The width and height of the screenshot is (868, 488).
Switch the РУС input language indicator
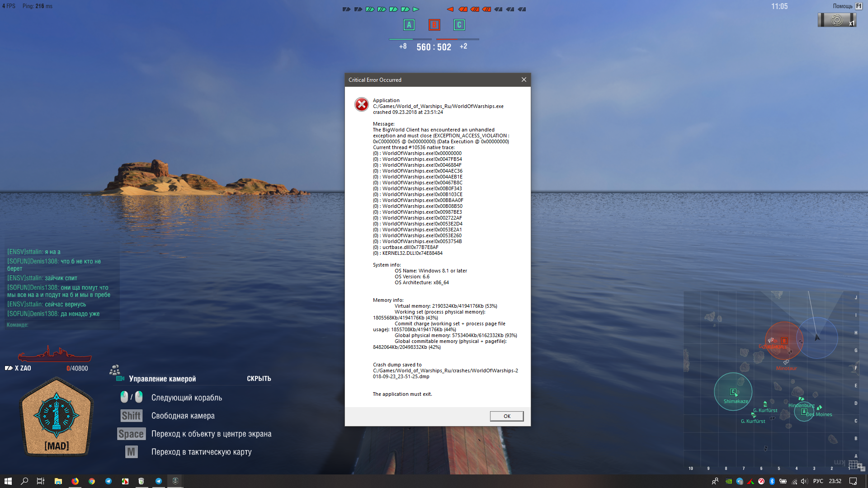(818, 481)
